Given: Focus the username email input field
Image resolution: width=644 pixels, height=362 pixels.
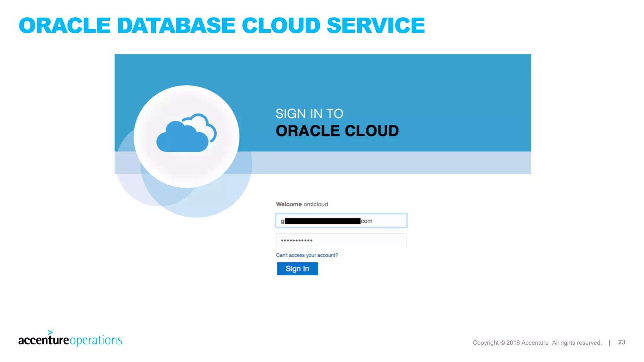Looking at the screenshot, I should (341, 221).
